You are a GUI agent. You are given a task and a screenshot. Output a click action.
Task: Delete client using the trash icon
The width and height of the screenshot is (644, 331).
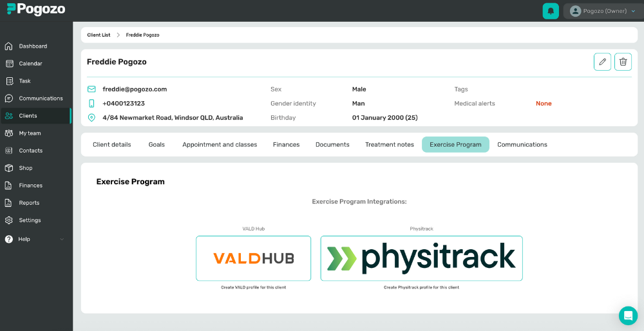pyautogui.click(x=623, y=62)
